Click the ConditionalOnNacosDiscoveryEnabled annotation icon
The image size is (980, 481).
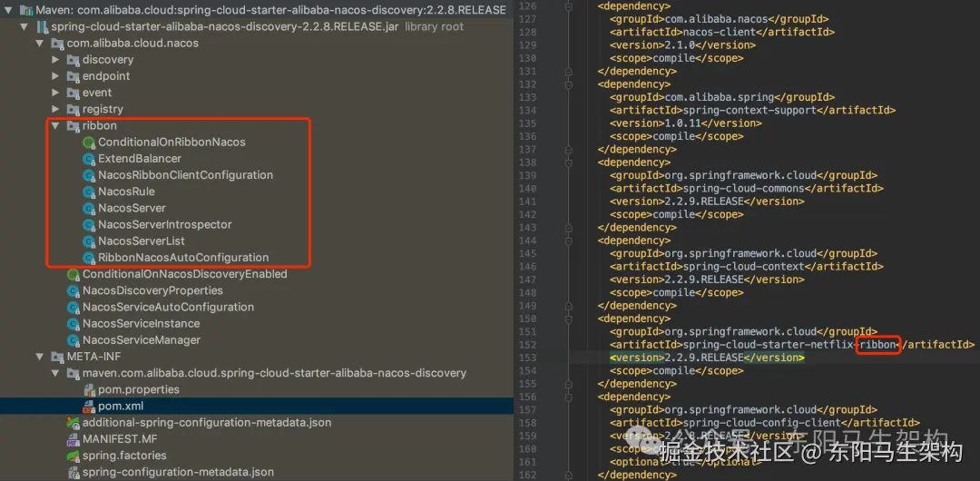(x=73, y=274)
